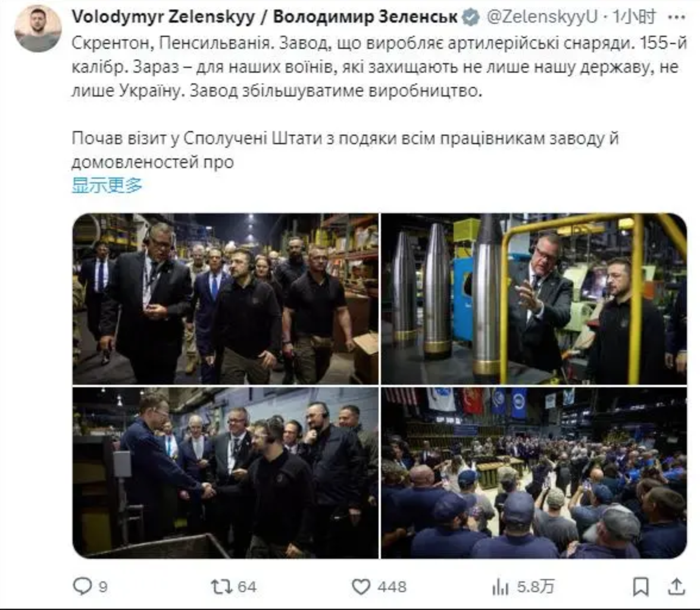The width and height of the screenshot is (700, 610).
Task: Open the three-dot more options menu
Action: click(x=677, y=17)
